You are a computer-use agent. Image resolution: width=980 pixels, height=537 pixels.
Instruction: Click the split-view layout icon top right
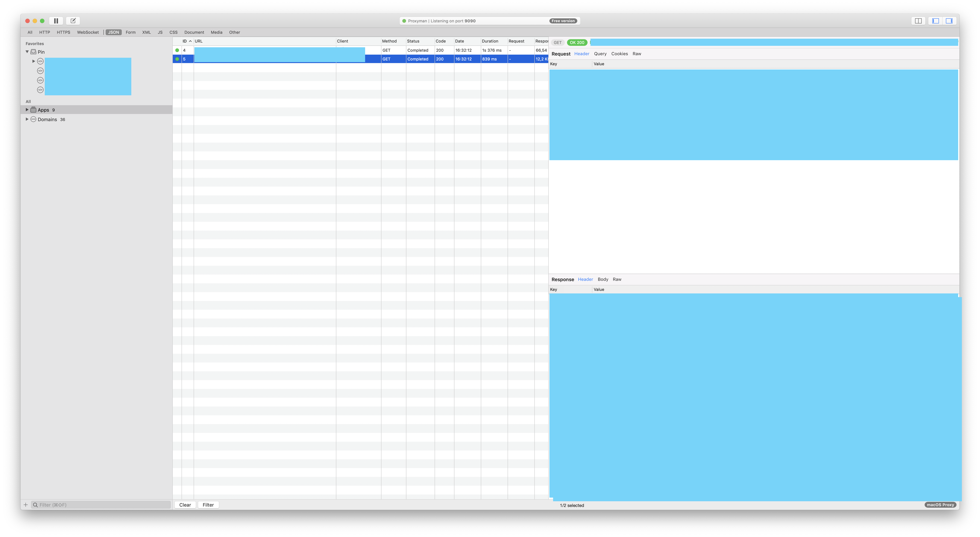918,21
